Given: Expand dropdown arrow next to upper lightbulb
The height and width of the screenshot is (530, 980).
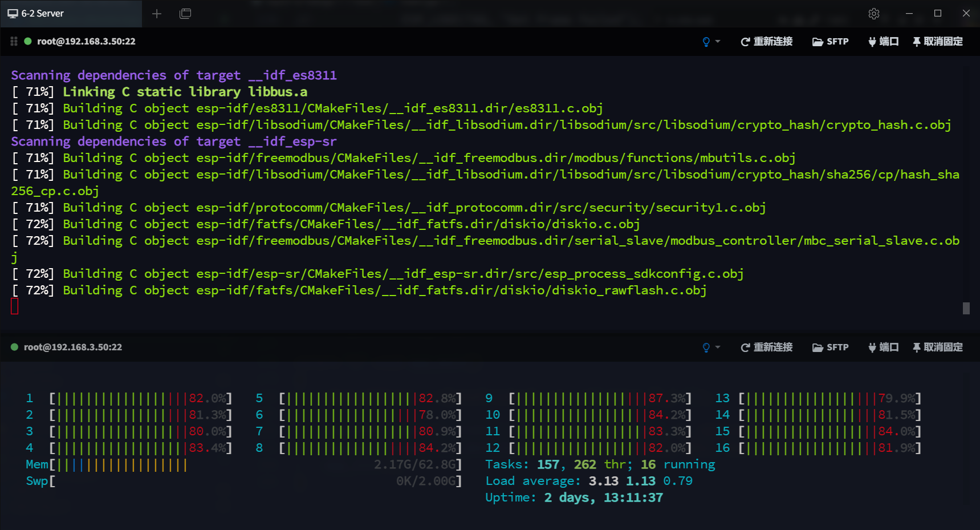Looking at the screenshot, I should point(718,42).
